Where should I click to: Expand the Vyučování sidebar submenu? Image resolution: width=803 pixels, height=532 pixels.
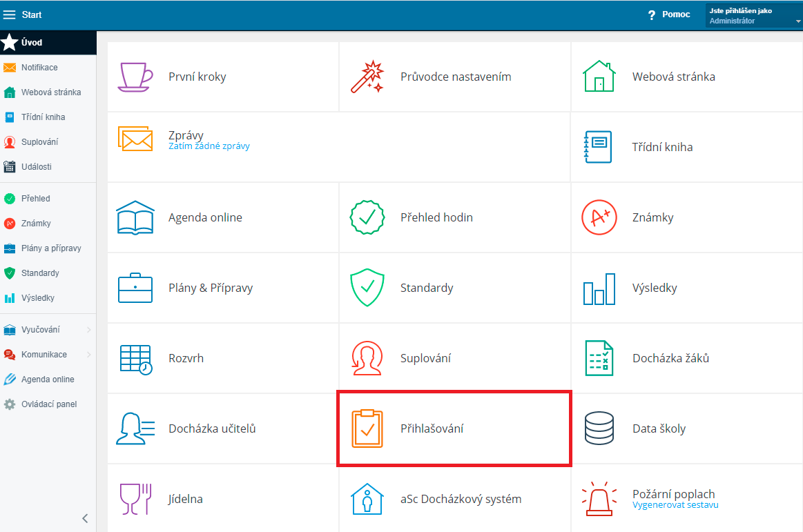(x=88, y=330)
